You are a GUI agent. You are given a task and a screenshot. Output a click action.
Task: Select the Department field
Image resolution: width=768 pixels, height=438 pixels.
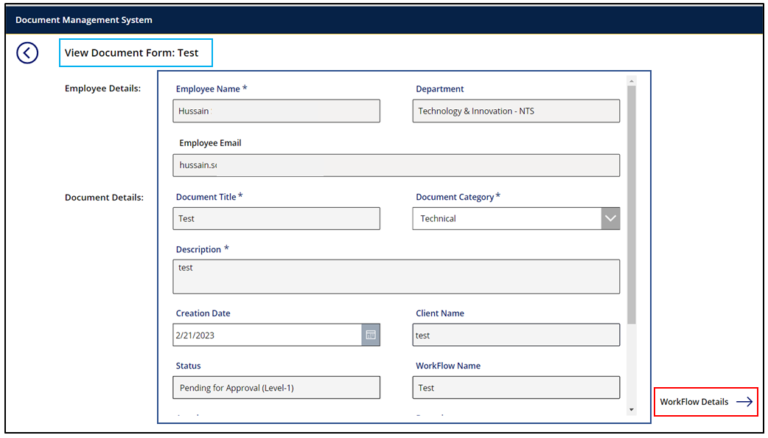(516, 111)
